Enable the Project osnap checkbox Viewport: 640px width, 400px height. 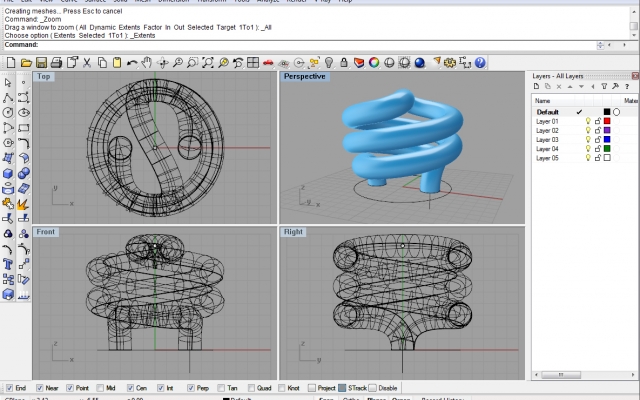tap(312, 388)
